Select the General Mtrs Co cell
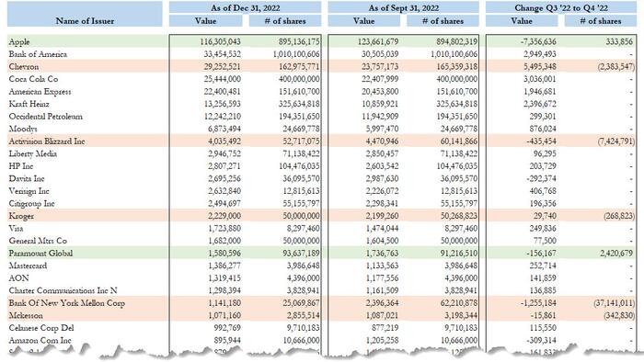Screen dimensions: 644x362 pos(38,241)
